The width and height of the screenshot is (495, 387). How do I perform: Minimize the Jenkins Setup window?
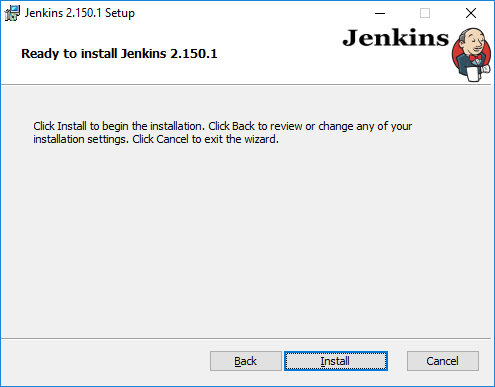coord(380,13)
